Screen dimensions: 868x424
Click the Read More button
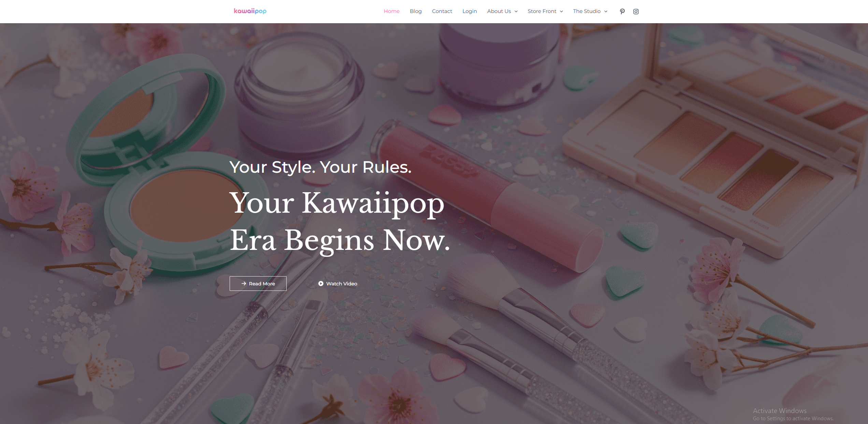pyautogui.click(x=258, y=284)
